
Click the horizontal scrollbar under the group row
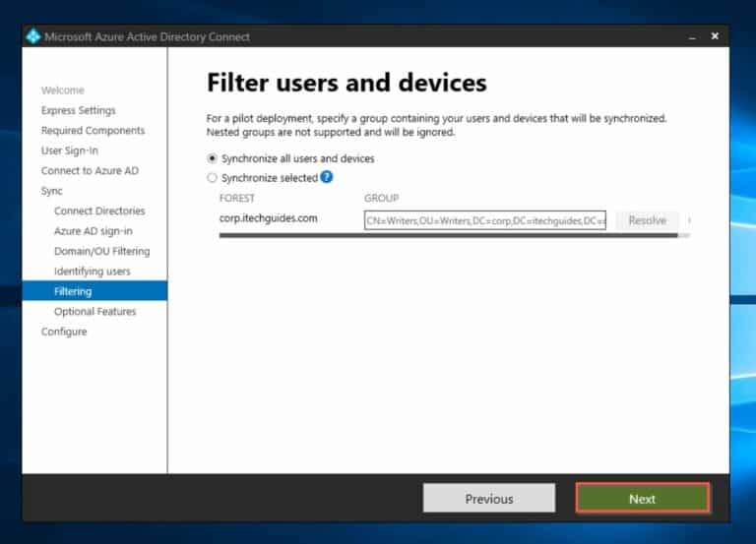point(449,236)
